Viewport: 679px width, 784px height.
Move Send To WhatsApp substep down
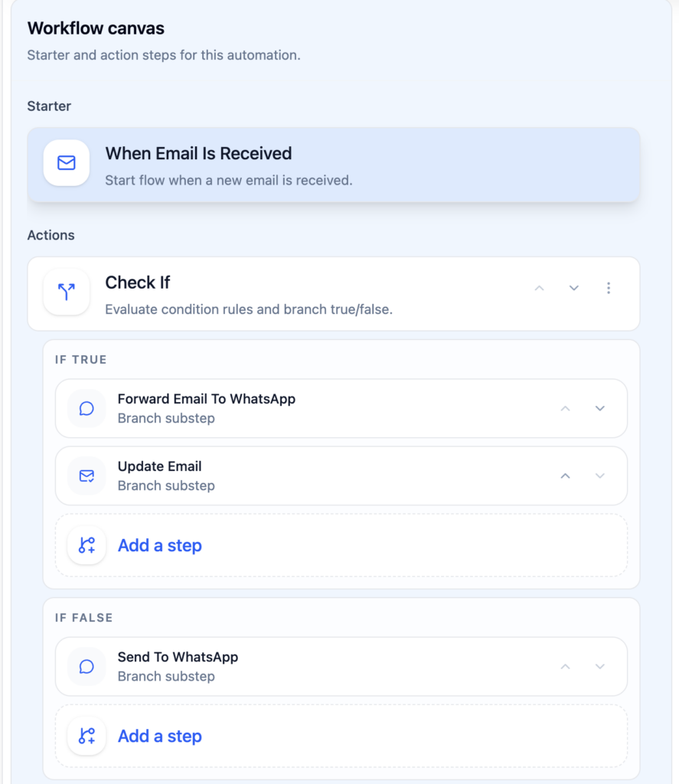600,666
